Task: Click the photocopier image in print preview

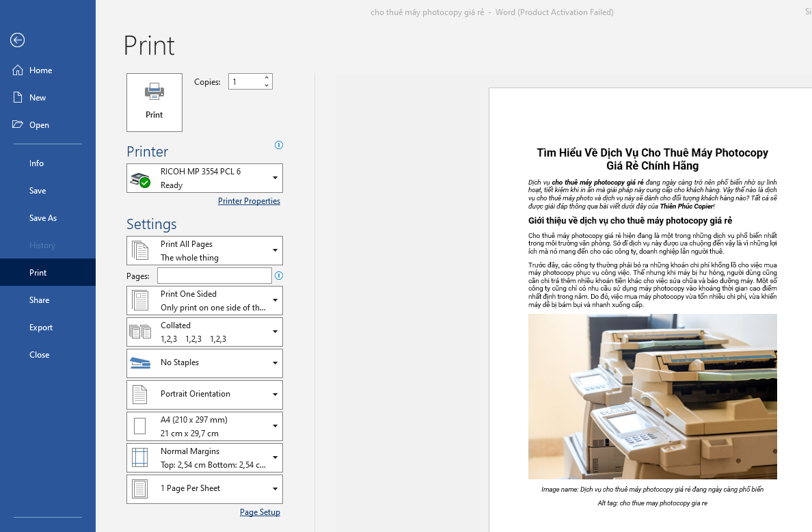Action: coord(652,397)
